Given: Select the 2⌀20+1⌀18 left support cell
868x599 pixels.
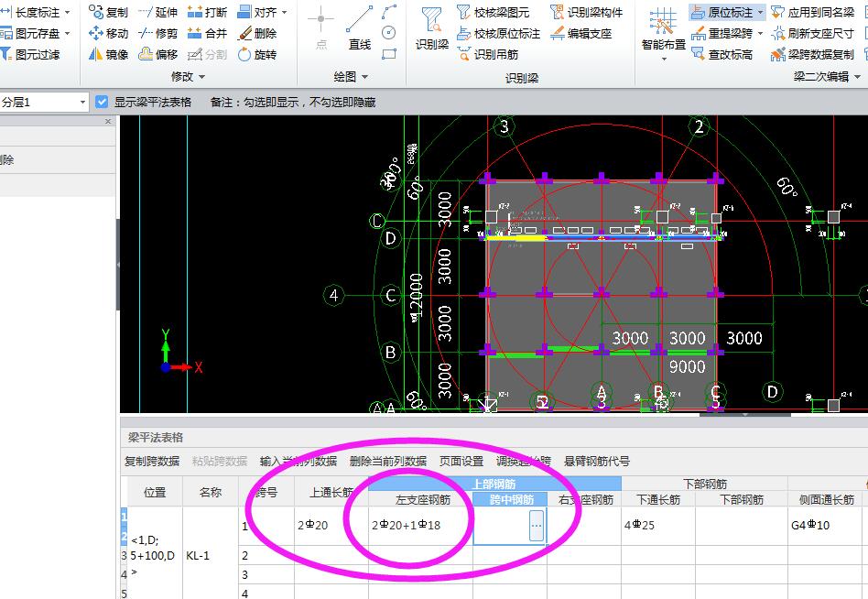Looking at the screenshot, I should click(x=420, y=526).
